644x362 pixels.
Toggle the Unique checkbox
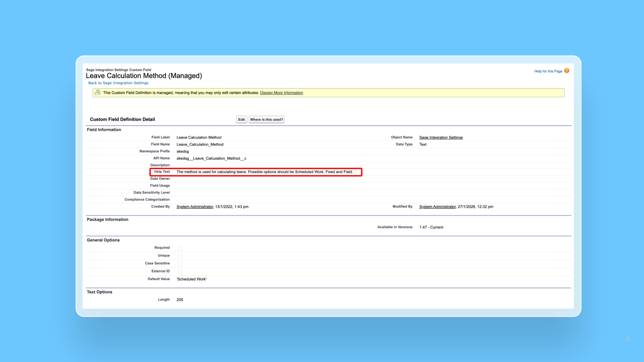coord(180,256)
